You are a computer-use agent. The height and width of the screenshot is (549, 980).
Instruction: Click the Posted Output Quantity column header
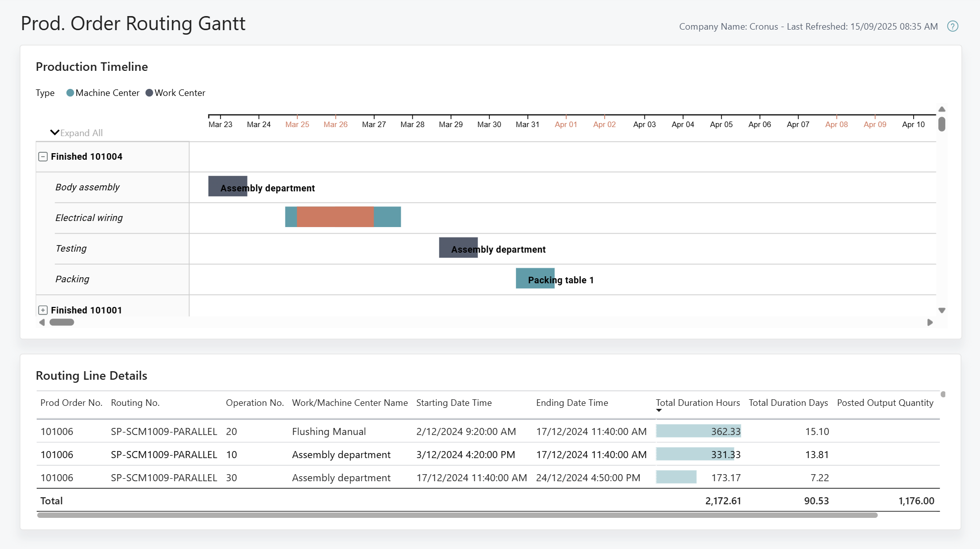[x=885, y=402]
